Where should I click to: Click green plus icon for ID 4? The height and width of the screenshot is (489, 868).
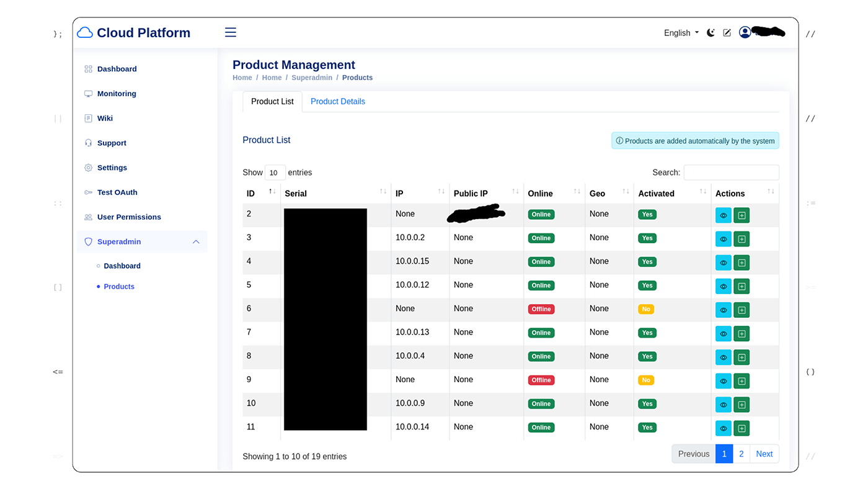click(742, 262)
